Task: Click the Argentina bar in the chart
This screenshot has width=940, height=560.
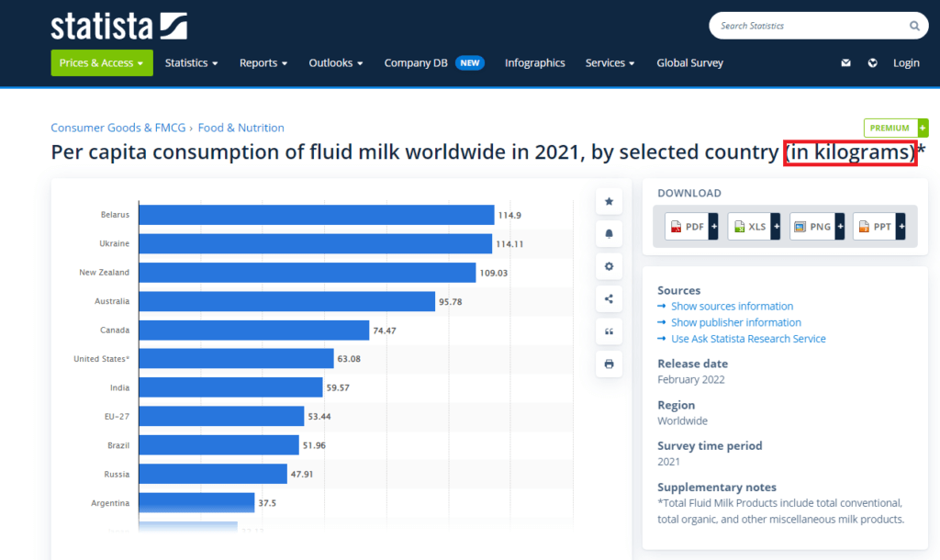Action: coord(196,502)
